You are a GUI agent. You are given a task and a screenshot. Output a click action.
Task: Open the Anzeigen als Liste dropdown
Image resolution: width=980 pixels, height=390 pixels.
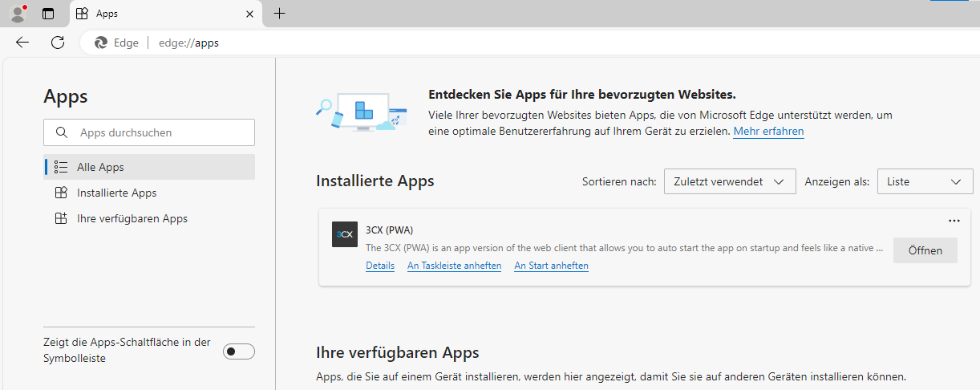(x=924, y=181)
